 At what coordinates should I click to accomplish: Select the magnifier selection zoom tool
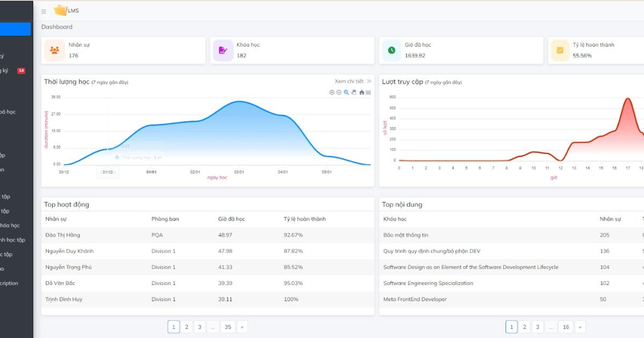(x=346, y=92)
